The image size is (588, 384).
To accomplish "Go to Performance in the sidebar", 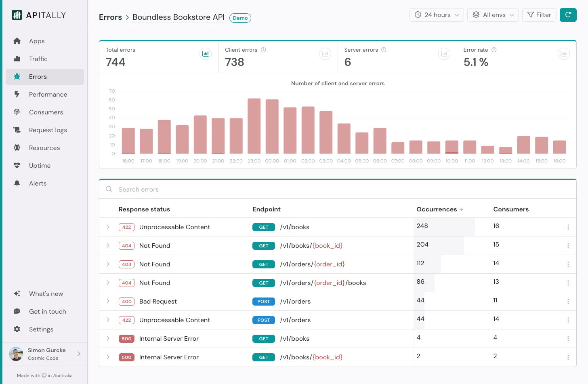I will point(48,95).
